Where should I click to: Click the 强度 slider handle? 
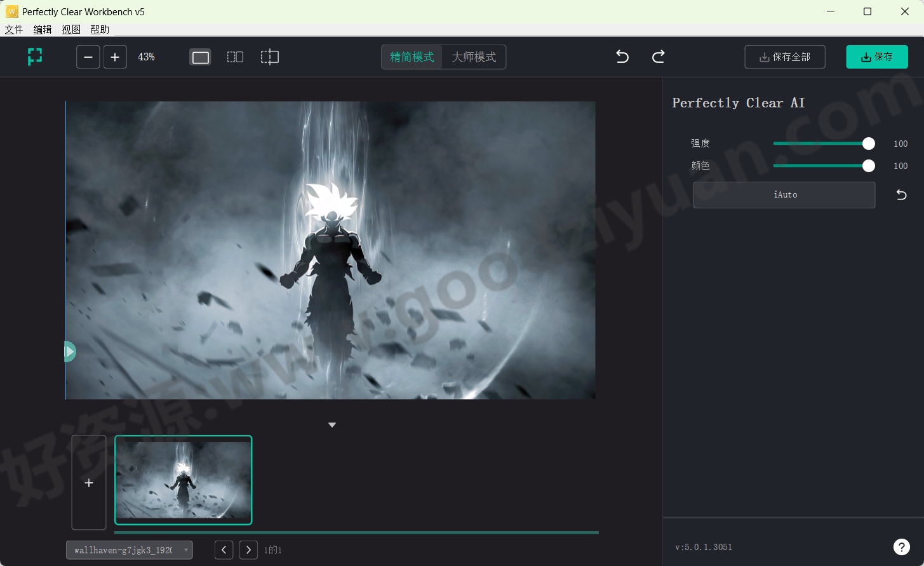click(869, 144)
